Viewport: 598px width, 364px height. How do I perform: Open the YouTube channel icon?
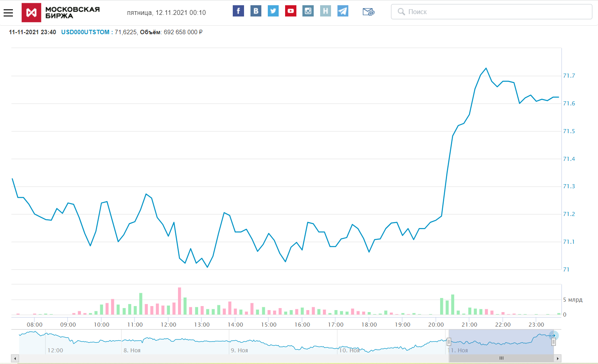point(290,11)
